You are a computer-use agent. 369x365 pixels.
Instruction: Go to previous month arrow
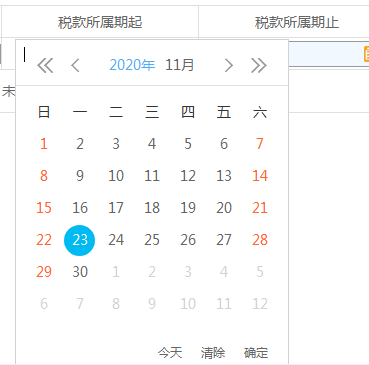click(75, 65)
